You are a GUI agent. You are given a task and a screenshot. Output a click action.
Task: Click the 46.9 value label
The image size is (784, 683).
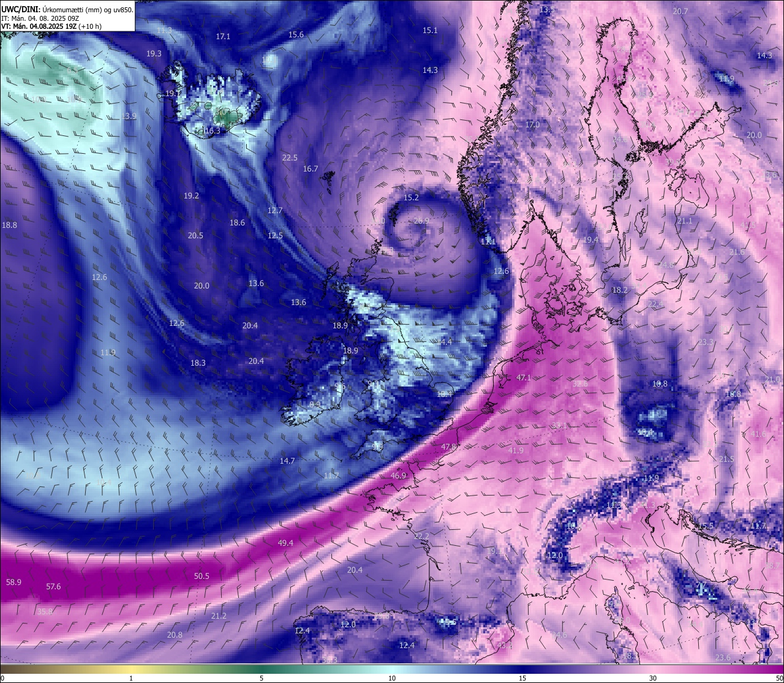[x=398, y=475]
